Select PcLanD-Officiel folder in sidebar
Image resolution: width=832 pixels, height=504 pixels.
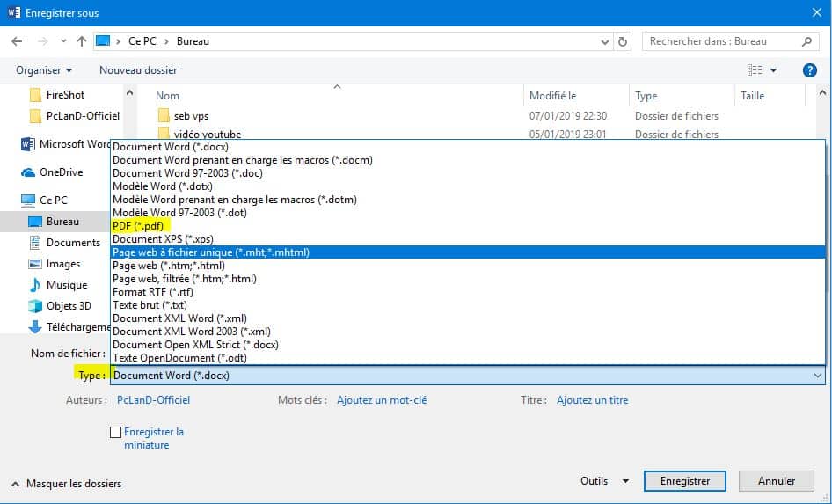pos(74,115)
